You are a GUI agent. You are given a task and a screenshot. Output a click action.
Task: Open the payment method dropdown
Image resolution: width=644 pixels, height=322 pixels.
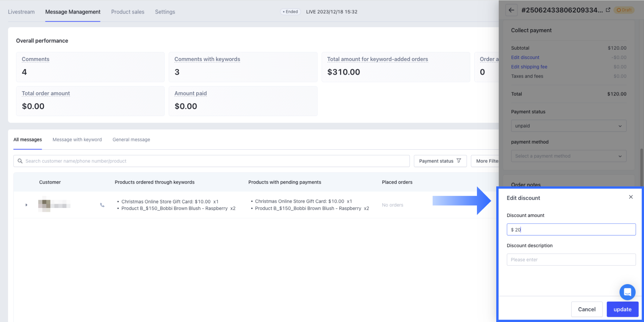pos(568,156)
